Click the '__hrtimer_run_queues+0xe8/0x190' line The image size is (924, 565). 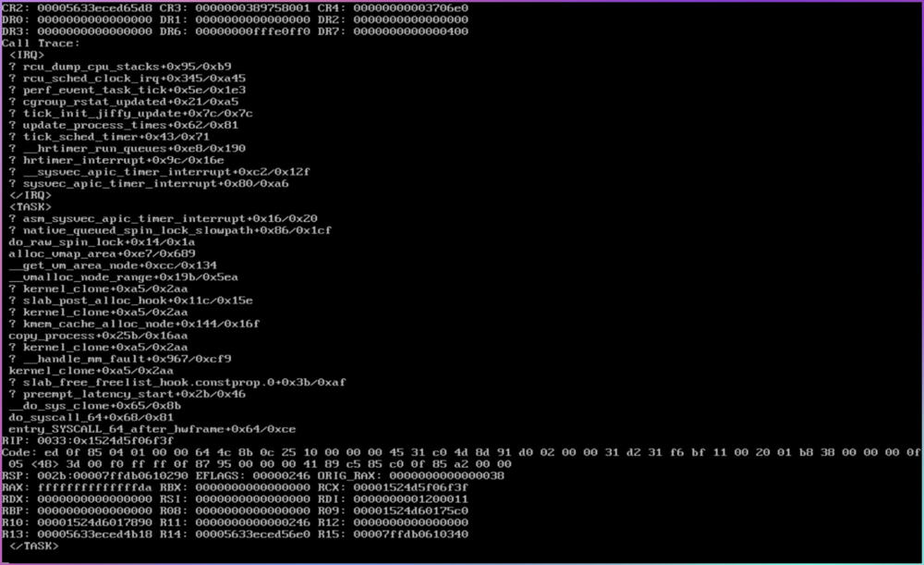(128, 149)
